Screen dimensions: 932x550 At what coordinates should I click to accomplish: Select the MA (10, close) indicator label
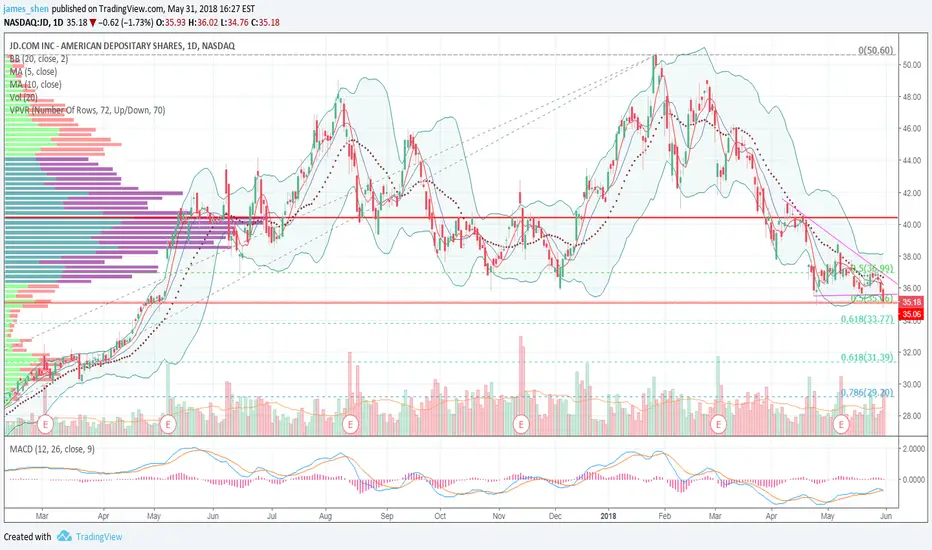coord(35,84)
